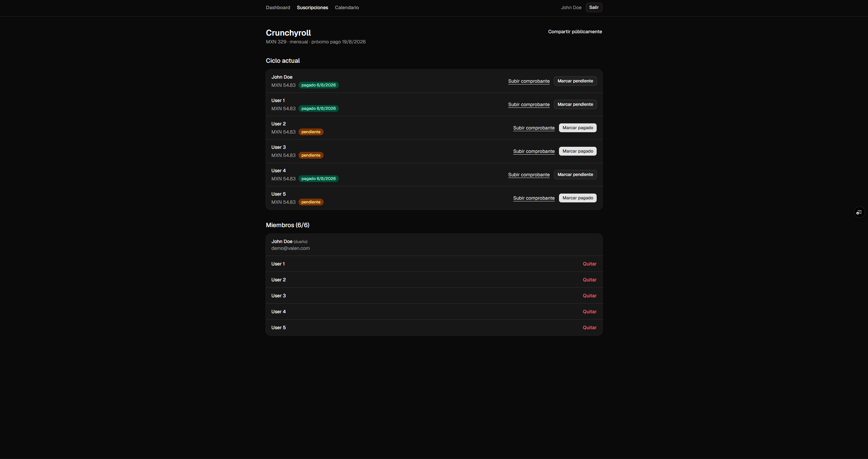Mark User 1 payment as pendiente
868x459 pixels.
pos(575,104)
